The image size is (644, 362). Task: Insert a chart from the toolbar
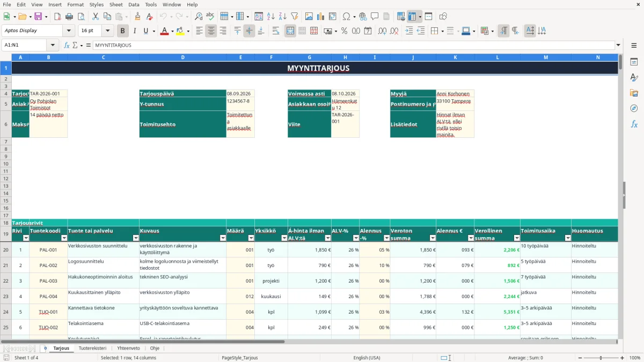click(x=321, y=17)
